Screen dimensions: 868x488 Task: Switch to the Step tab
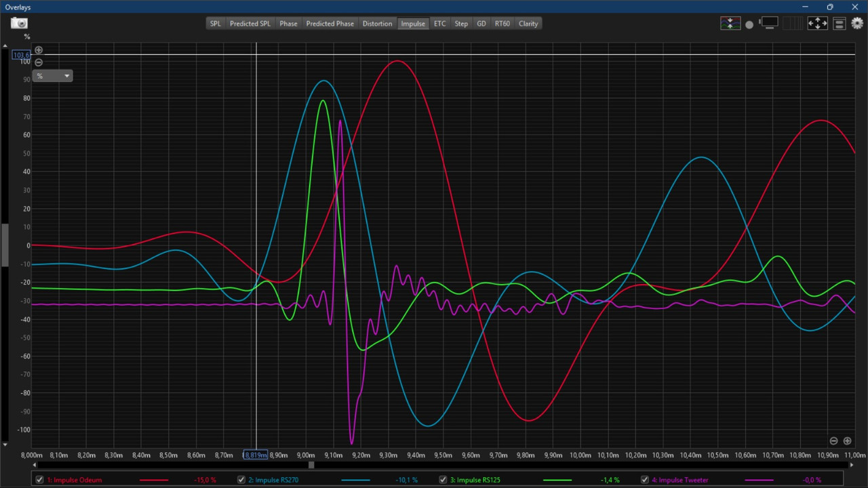(461, 24)
